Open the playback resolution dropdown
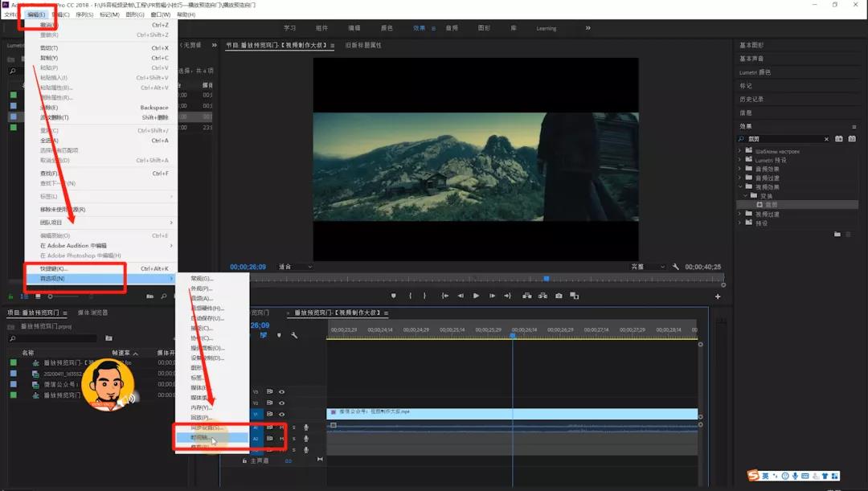Screen dimensions: 868x491 tap(648, 267)
